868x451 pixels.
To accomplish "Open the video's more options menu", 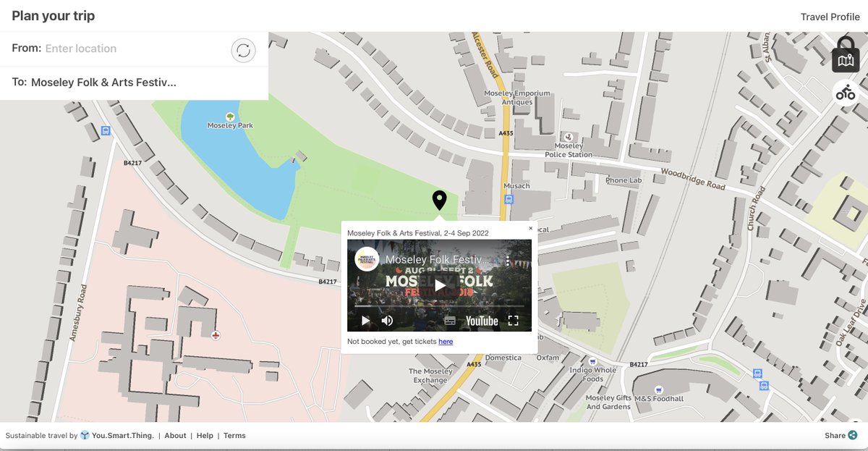I will (x=509, y=260).
